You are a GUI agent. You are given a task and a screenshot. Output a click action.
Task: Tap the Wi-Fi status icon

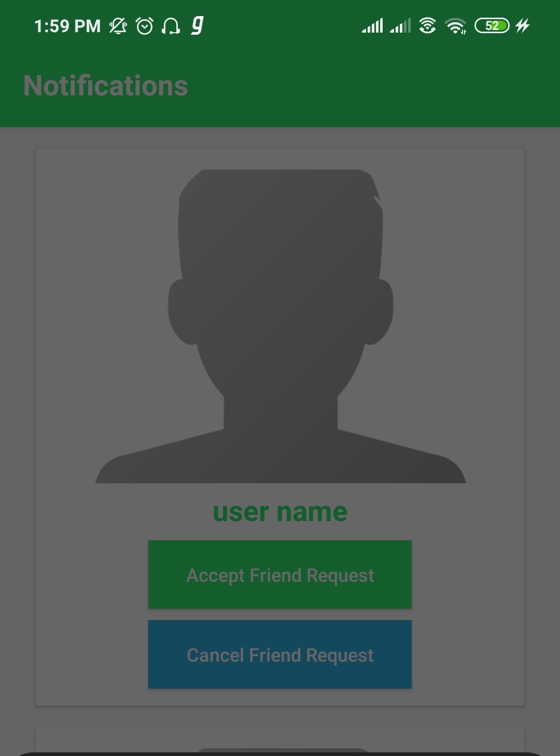pos(456,26)
